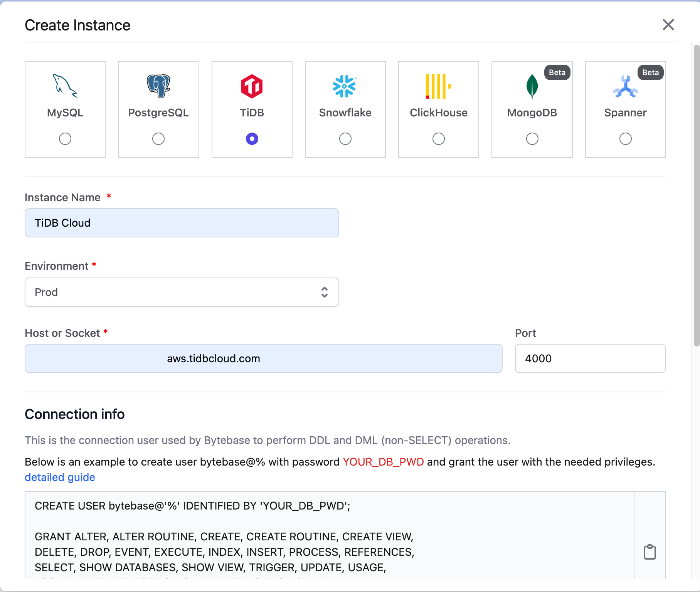Click the Beta badge on Spanner card
This screenshot has width=700, height=592.
[650, 72]
